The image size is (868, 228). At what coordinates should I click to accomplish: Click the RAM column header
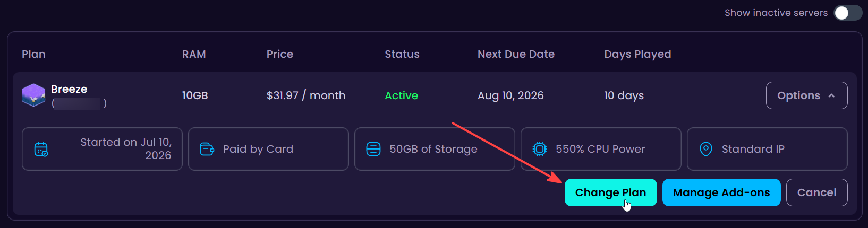pos(194,54)
